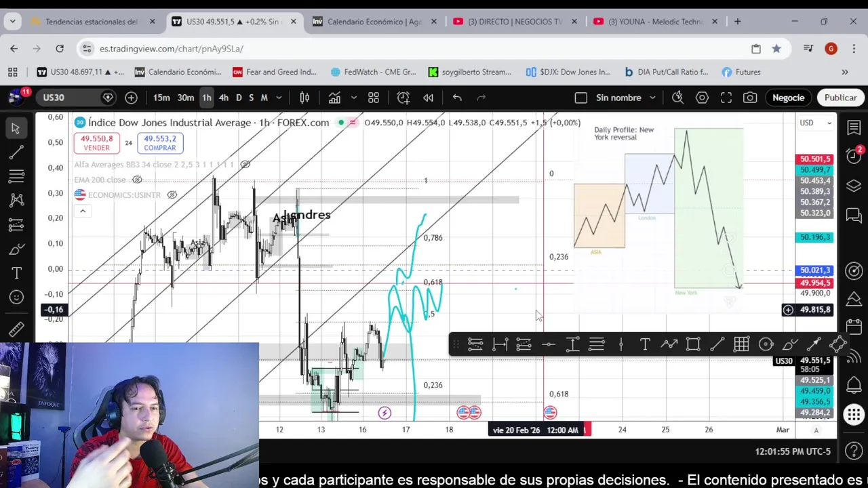
Task: Select the 15m timeframe
Action: (x=161, y=98)
